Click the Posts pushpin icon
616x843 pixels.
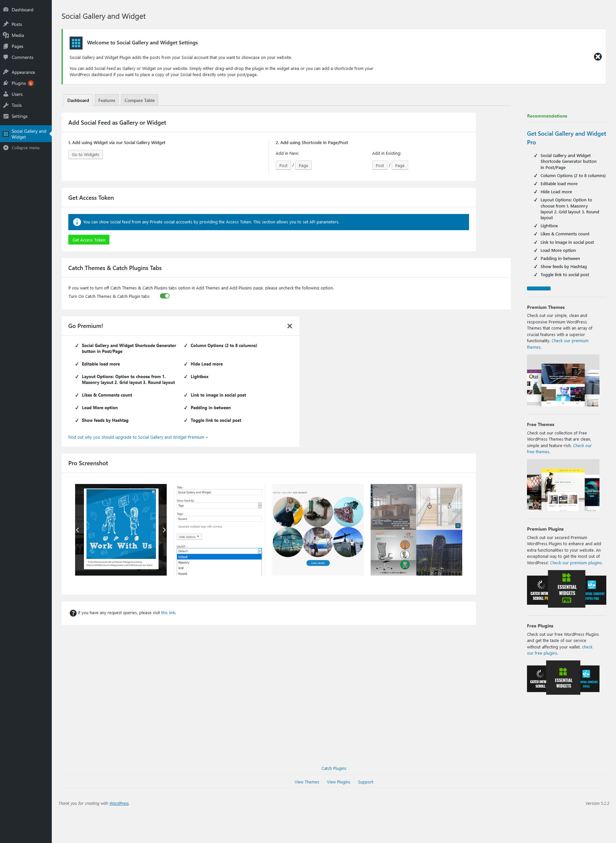(x=6, y=24)
